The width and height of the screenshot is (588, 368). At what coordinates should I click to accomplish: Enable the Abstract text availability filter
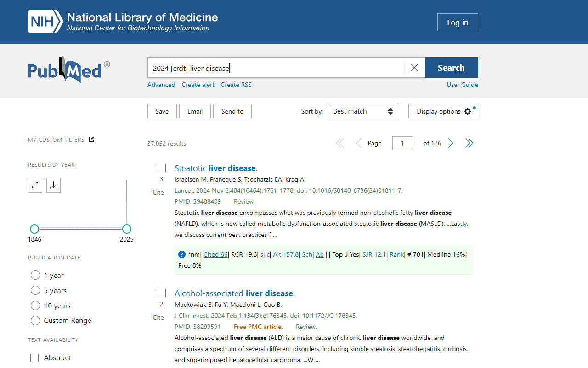click(x=34, y=357)
